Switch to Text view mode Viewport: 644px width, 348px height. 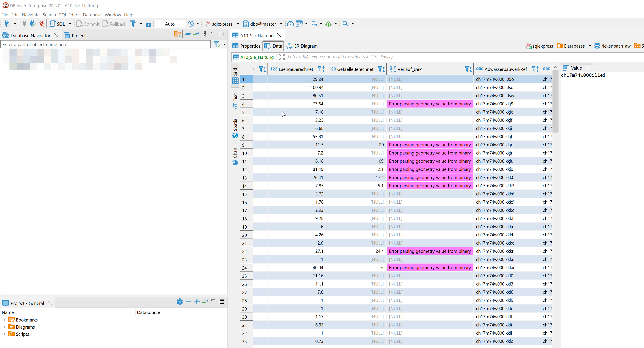coord(235,101)
